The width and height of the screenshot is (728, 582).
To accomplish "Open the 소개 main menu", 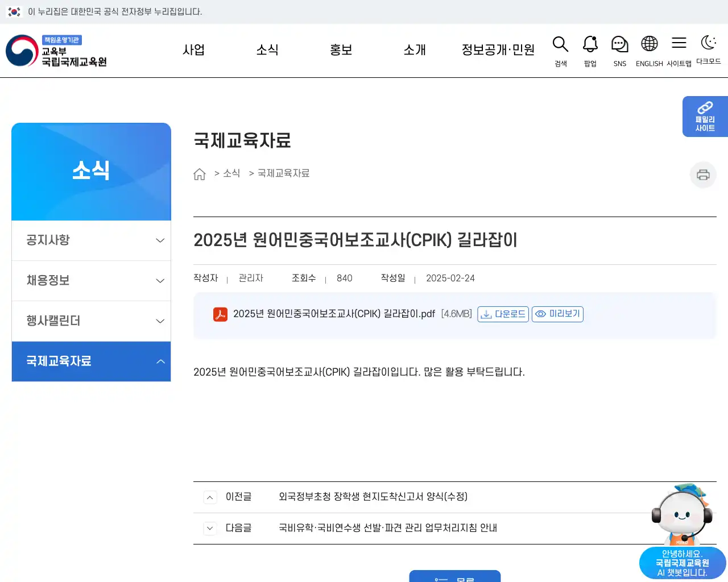I will point(415,50).
